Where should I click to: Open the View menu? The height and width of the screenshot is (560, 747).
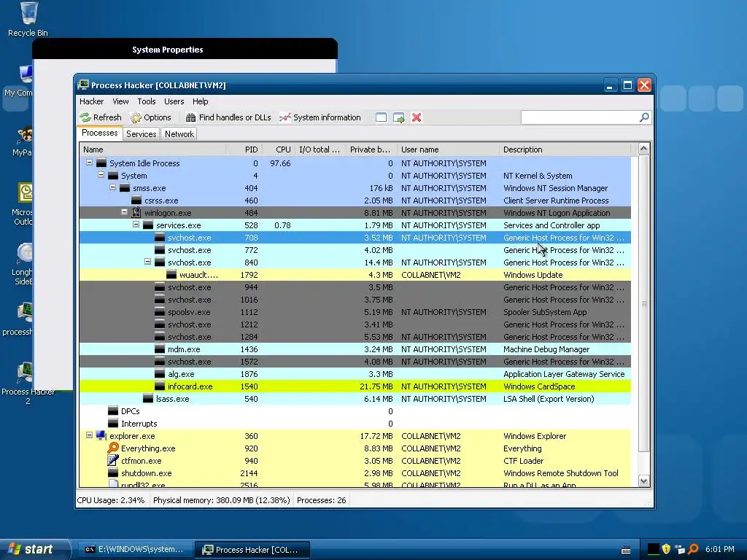click(x=120, y=101)
